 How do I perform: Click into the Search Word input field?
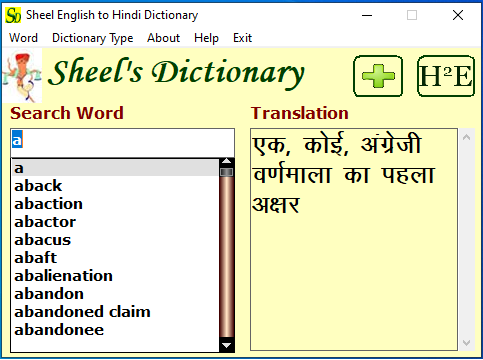pyautogui.click(x=122, y=143)
